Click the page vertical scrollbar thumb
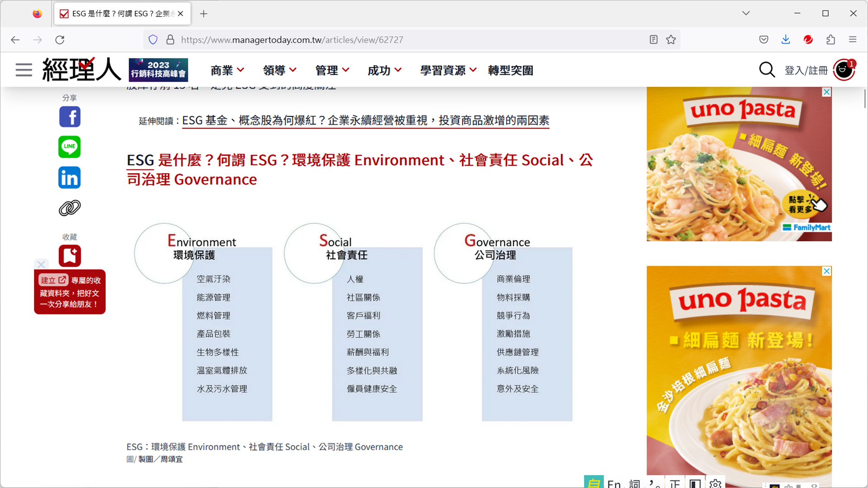 pyautogui.click(x=865, y=99)
